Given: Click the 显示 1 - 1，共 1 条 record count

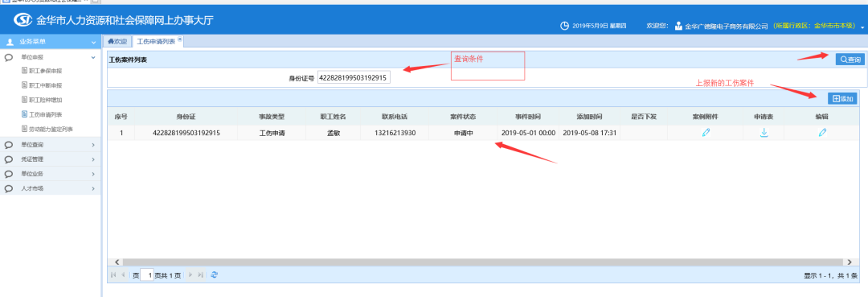Looking at the screenshot, I should [831, 274].
